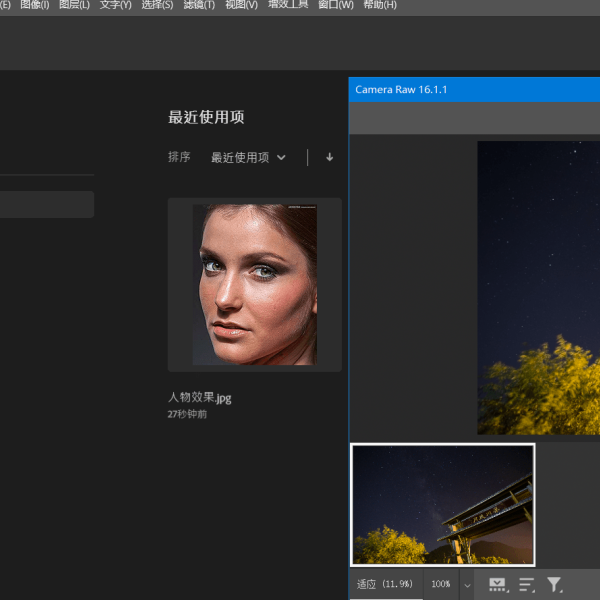Open the 增效工具 menu
This screenshot has height=600, width=600.
(x=288, y=5)
